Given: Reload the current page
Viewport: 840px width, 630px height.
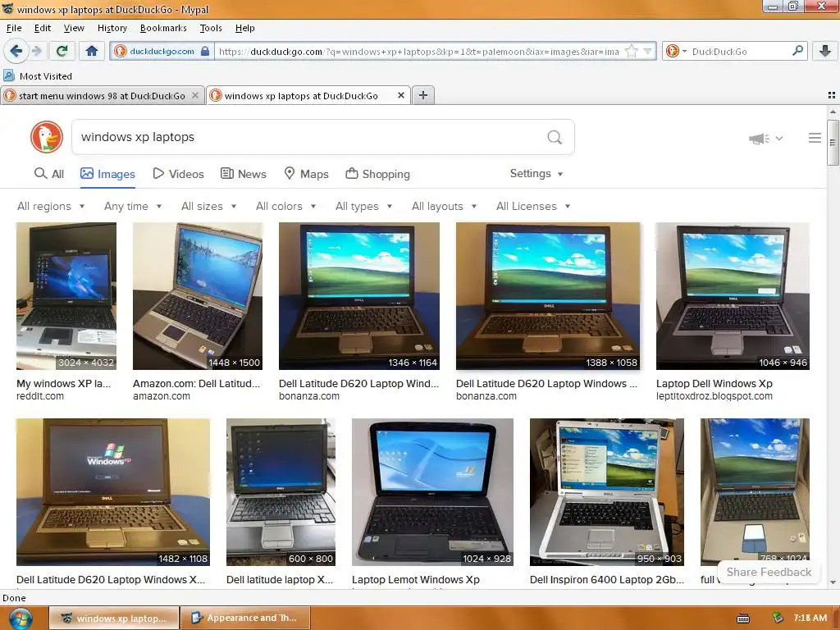Looking at the screenshot, I should 62,51.
